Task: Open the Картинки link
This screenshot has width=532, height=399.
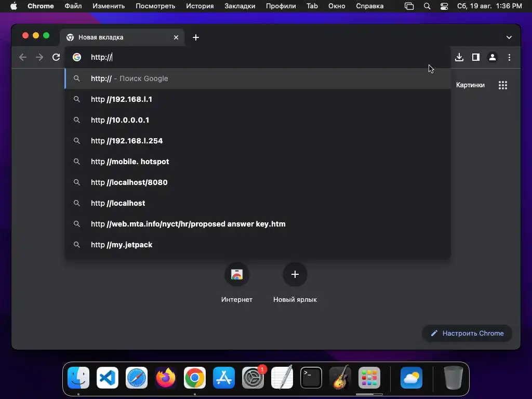Action: (470, 85)
